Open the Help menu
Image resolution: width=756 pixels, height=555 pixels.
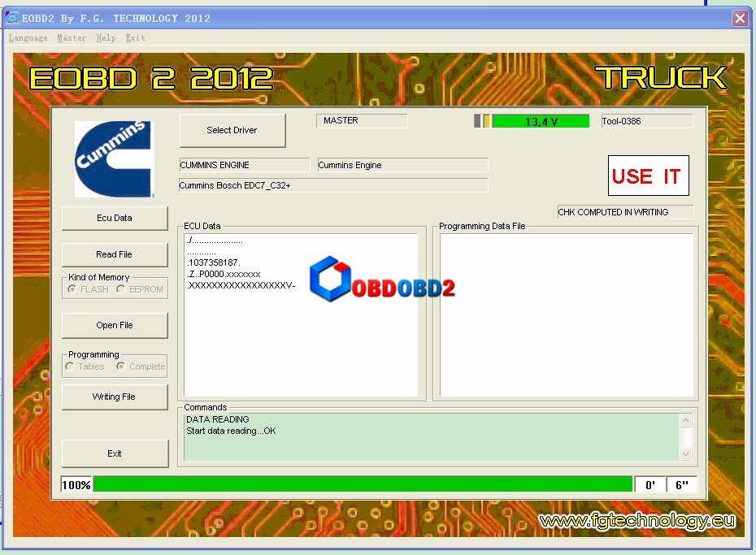(x=106, y=38)
